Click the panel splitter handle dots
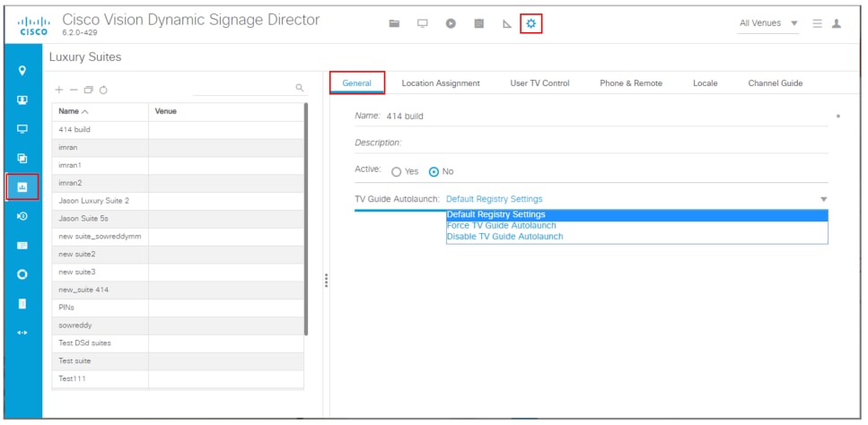Image resolution: width=868 pixels, height=425 pixels. coord(327,281)
